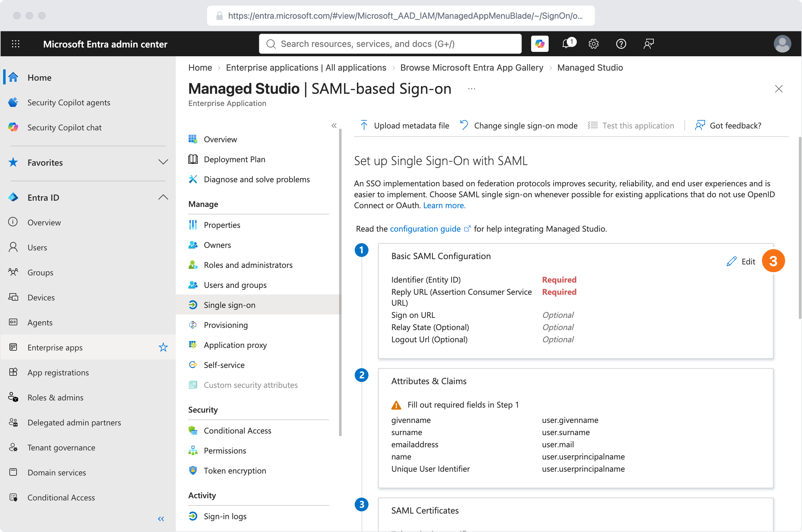Open the help question mark icon
This screenshot has height=532, width=802.
coord(621,44)
